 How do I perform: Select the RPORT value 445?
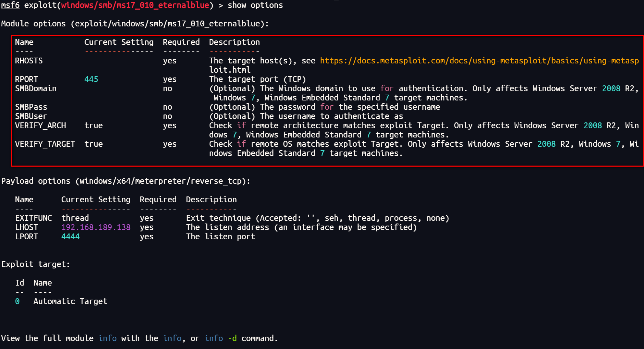pos(91,79)
